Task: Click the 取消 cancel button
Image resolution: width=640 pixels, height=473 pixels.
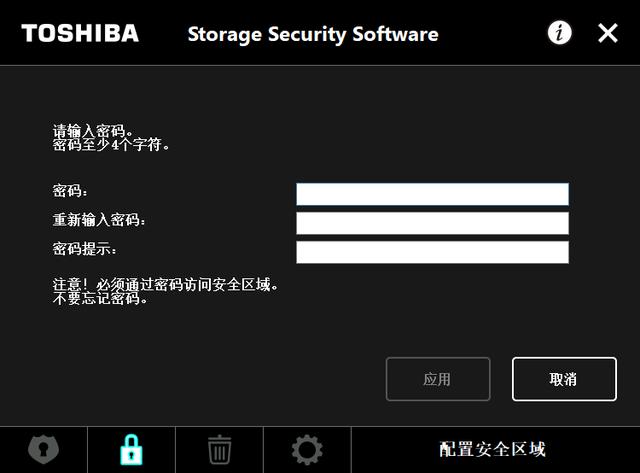Action: click(564, 379)
